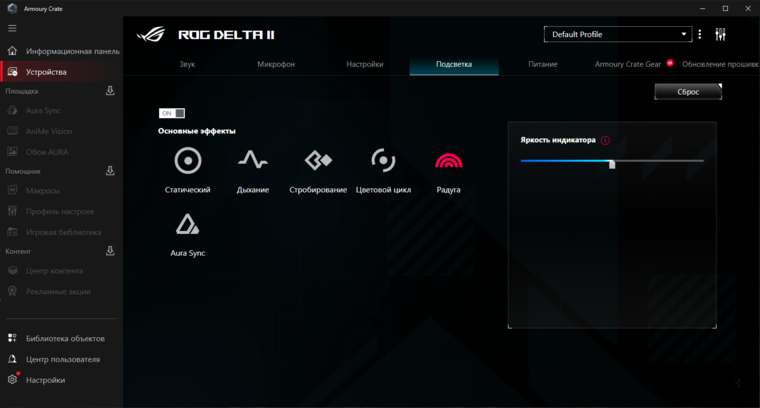Open the equalizer sliders settings icon
Viewport: 760px width, 408px height.
(720, 34)
